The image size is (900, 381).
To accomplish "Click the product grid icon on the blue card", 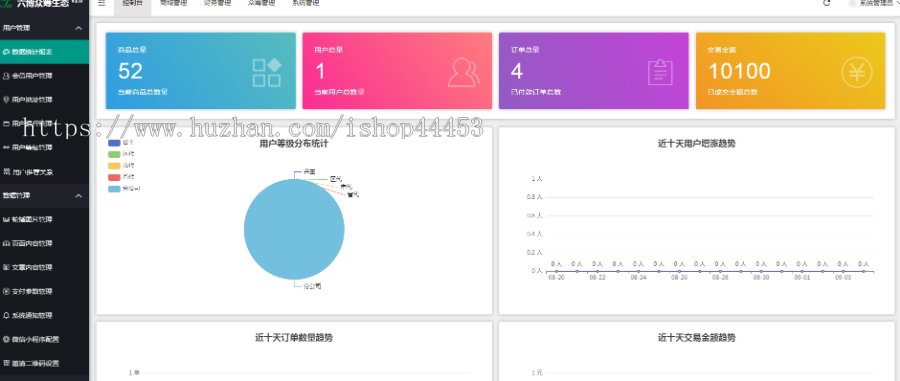I will 267,72.
